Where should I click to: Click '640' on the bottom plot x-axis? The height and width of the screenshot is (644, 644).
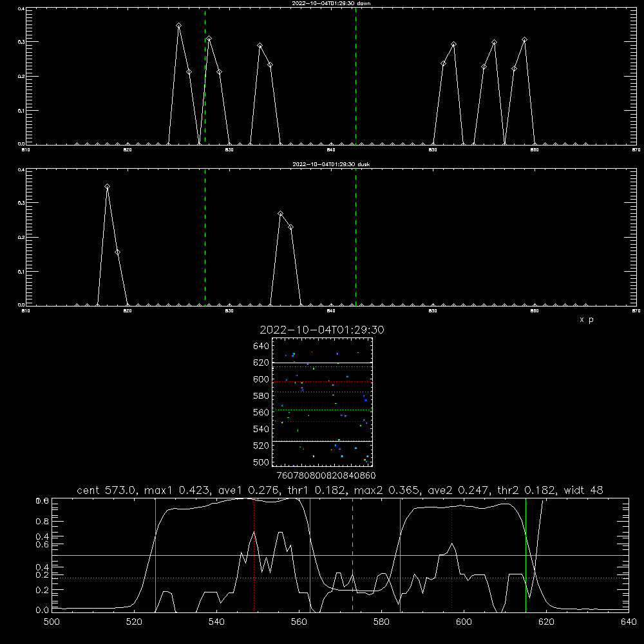pos(629,622)
